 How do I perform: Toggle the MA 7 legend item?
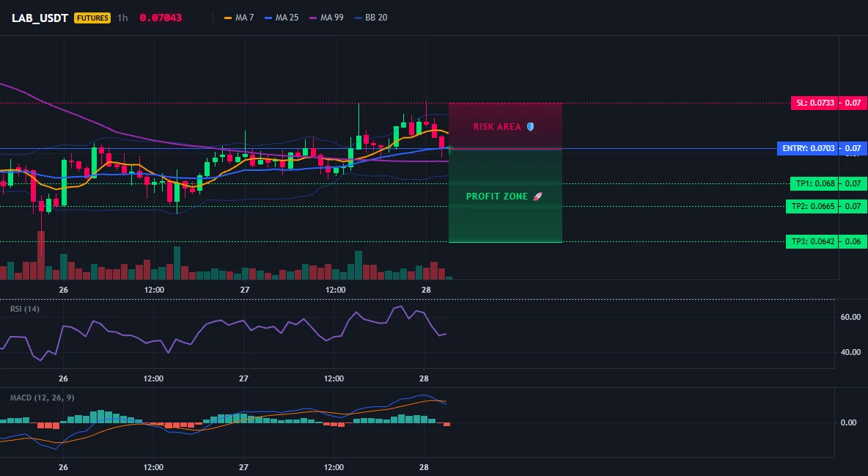coord(239,18)
